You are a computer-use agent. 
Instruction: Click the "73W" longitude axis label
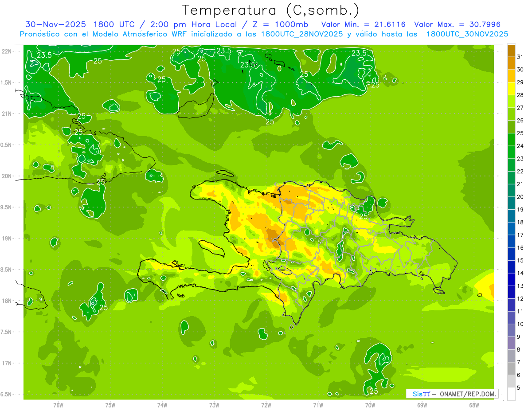[x=214, y=405]
